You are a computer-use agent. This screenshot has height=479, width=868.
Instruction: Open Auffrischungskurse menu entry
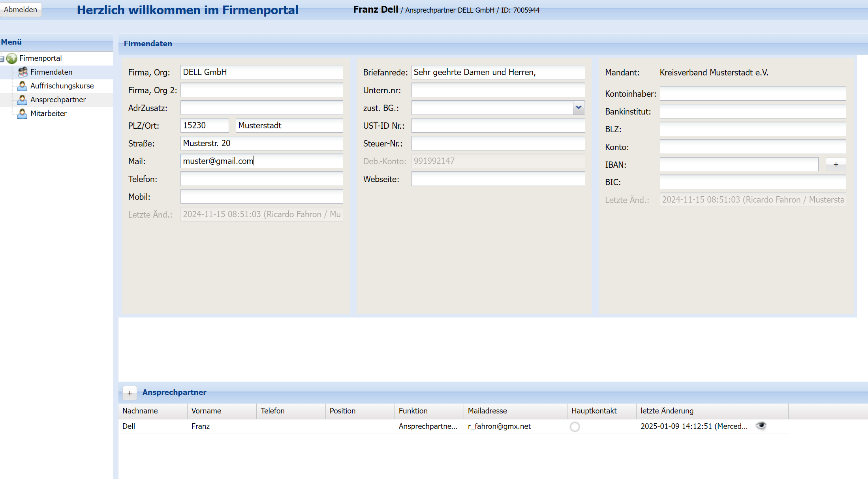(x=62, y=86)
